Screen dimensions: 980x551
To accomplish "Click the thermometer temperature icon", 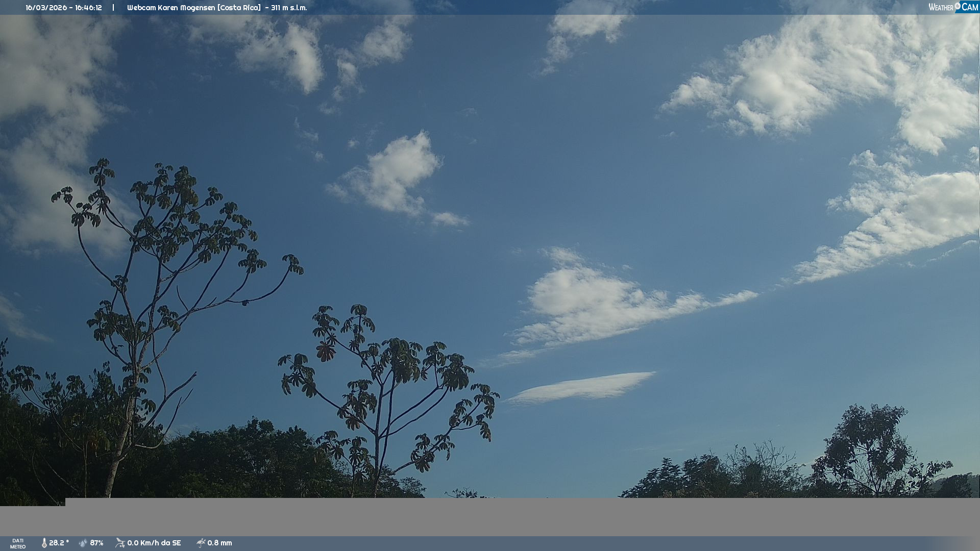I will 44,543.
